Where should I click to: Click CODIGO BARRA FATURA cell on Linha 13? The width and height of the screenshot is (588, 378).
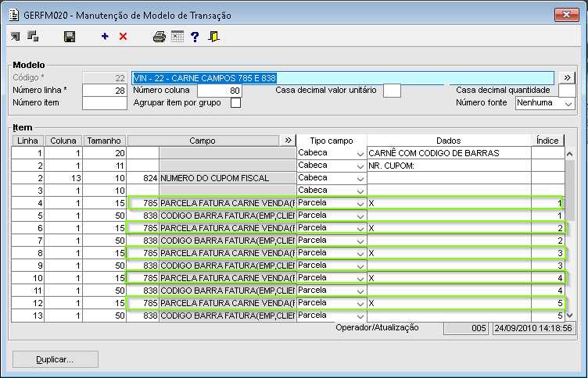pyautogui.click(x=228, y=316)
